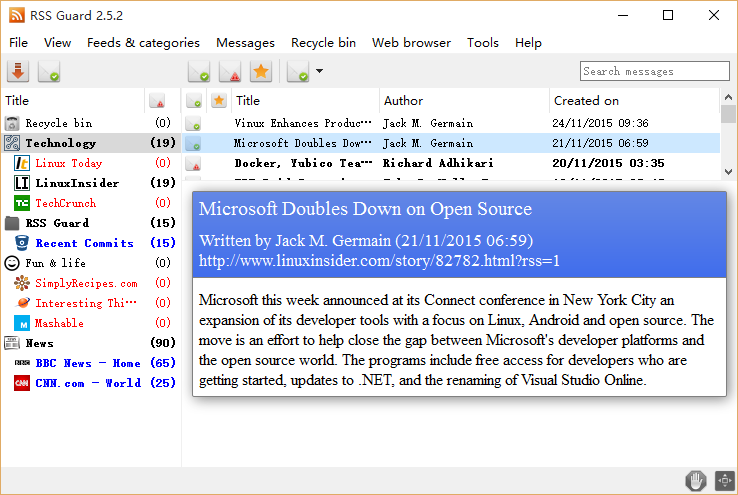Toggle read status of Docker, Yubico message

[194, 163]
